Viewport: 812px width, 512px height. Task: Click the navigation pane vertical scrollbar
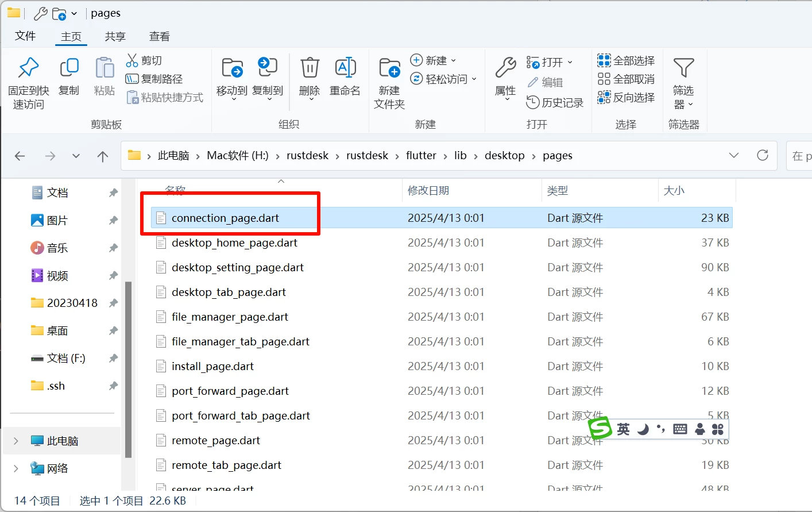(x=128, y=368)
